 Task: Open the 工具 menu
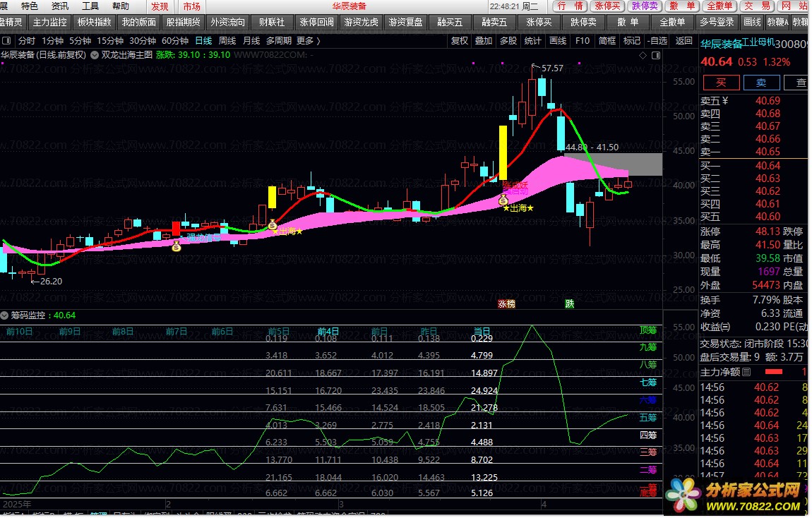click(x=90, y=6)
